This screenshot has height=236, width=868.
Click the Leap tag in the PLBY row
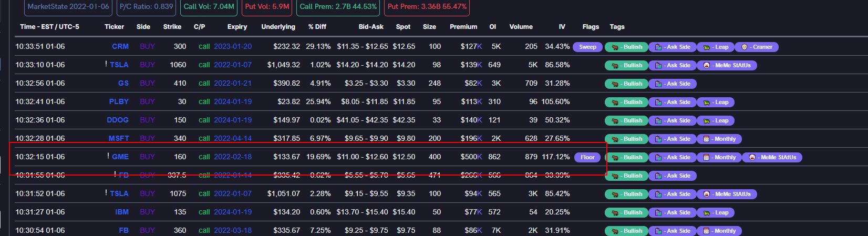[716, 102]
